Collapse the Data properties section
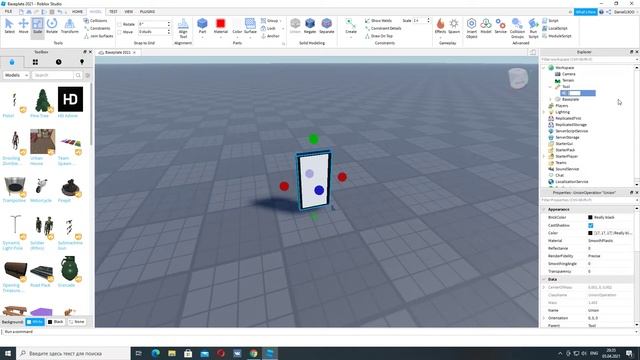The width and height of the screenshot is (640, 360). (544, 279)
